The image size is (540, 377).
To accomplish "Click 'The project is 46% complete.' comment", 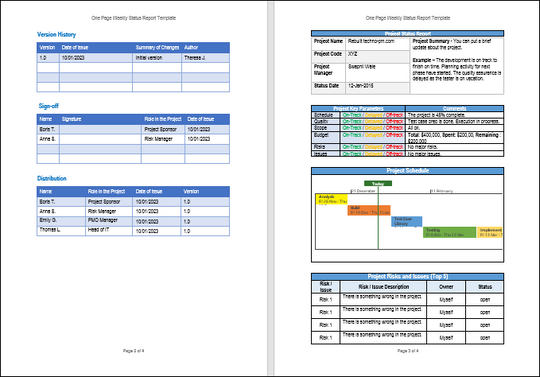I will (x=436, y=115).
